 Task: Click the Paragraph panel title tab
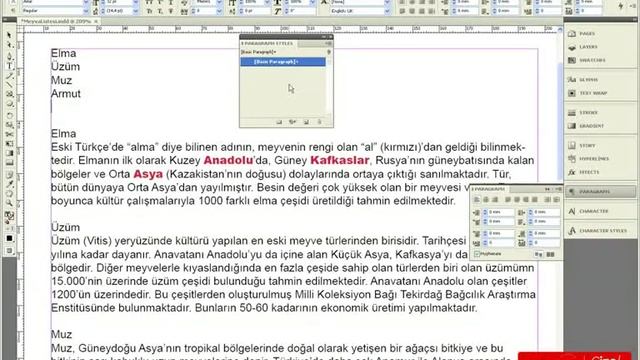click(x=488, y=189)
